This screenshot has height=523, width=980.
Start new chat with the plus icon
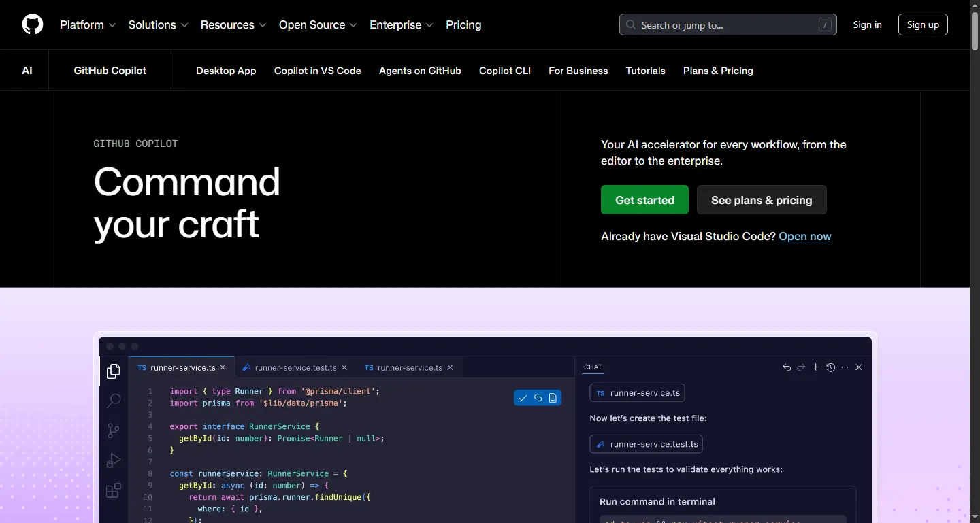click(x=816, y=367)
